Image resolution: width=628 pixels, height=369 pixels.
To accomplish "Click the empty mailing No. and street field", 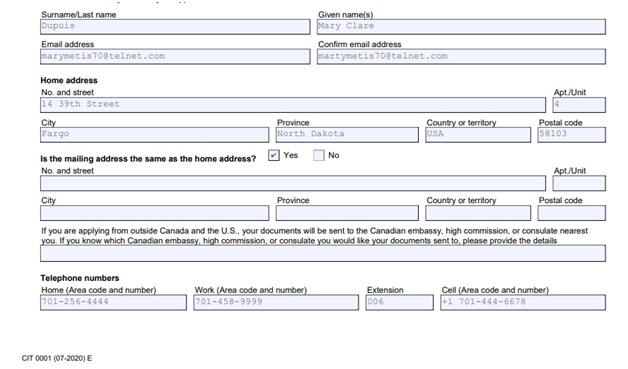I will coord(293,183).
